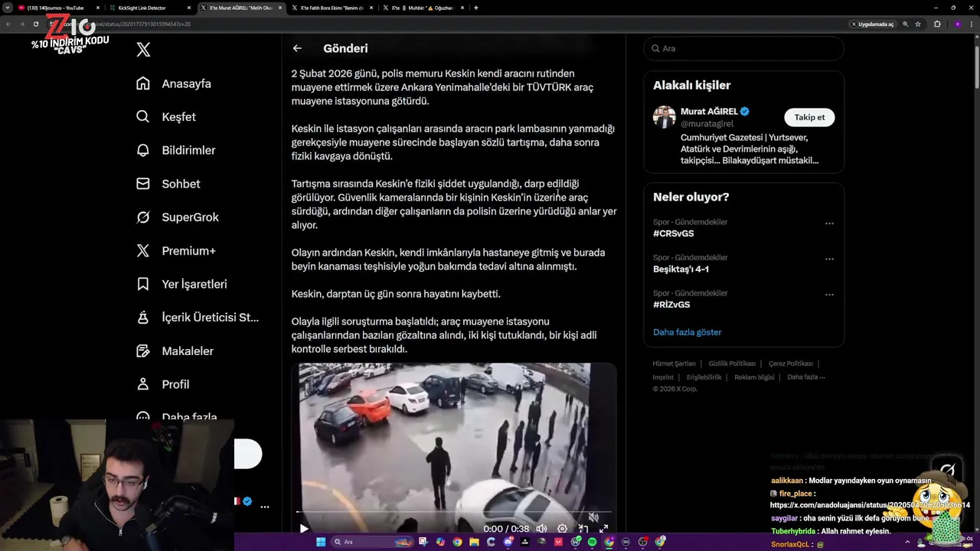
Task: Open the Chrome profile avatar
Action: 957,24
